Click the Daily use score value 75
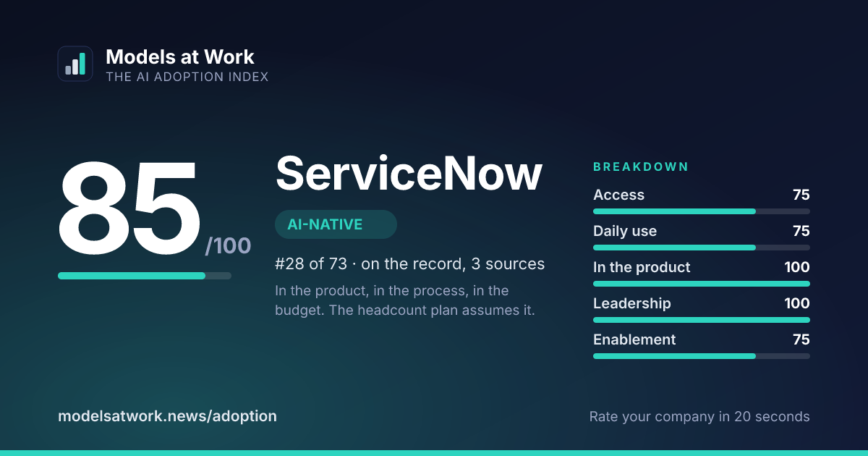 click(x=801, y=231)
